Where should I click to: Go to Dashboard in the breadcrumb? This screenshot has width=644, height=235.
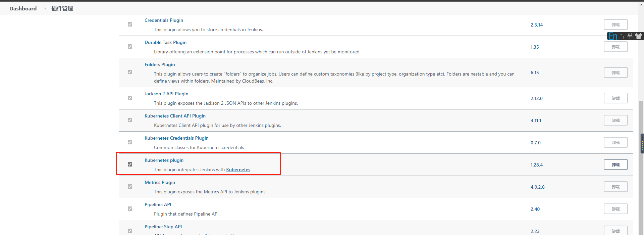point(23,8)
